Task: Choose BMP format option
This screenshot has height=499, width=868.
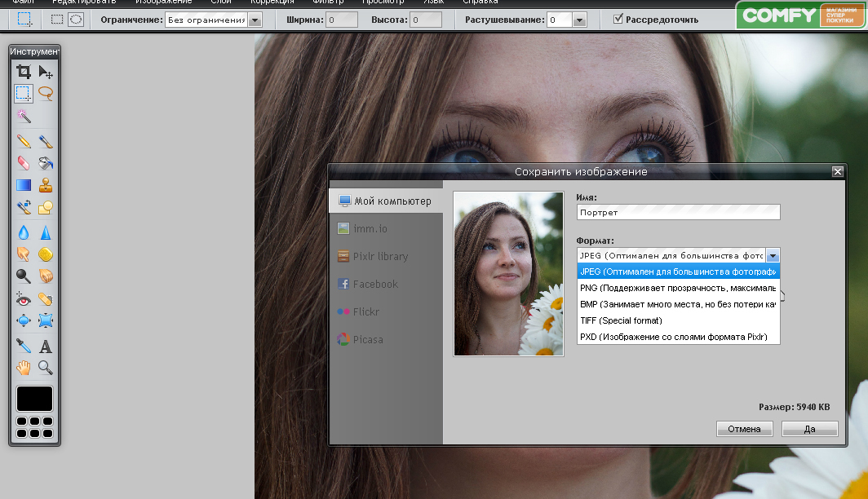Action: [678, 304]
